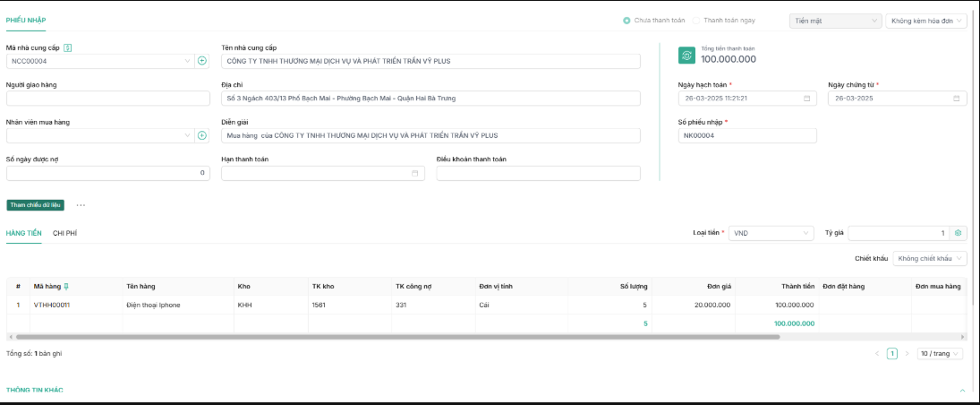The width and height of the screenshot is (980, 405).
Task: Click the horizontal table scrollbar
Action: (x=397, y=337)
